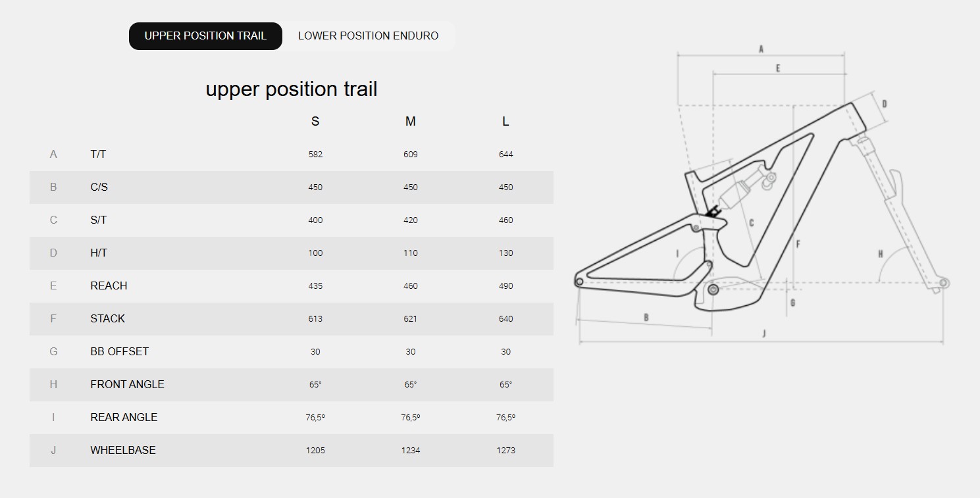
Task: Click the WHEELBASE row label
Action: (x=123, y=451)
